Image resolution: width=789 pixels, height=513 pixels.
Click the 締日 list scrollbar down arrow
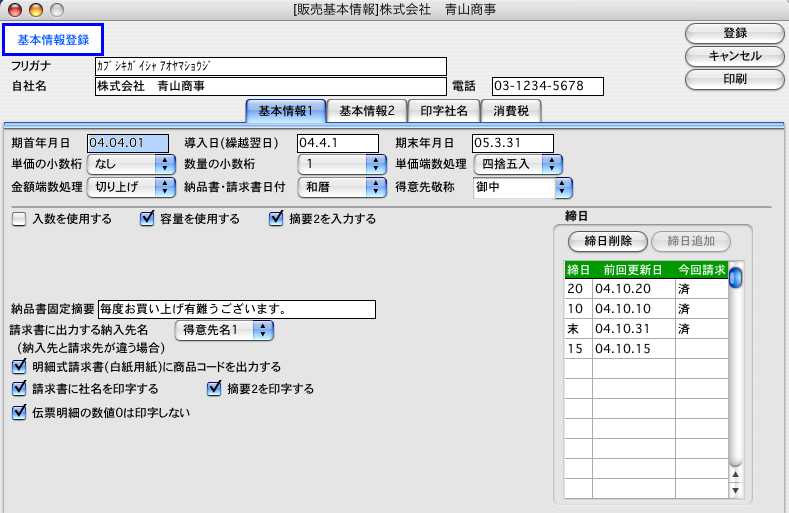pyautogui.click(x=735, y=491)
